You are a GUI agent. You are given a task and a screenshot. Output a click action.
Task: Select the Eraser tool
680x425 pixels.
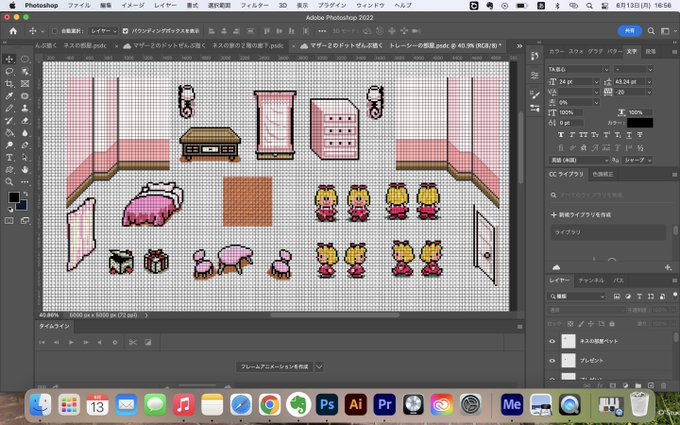[25, 121]
